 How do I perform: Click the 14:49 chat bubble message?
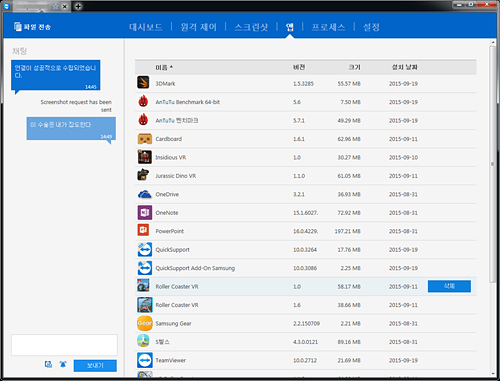click(71, 128)
